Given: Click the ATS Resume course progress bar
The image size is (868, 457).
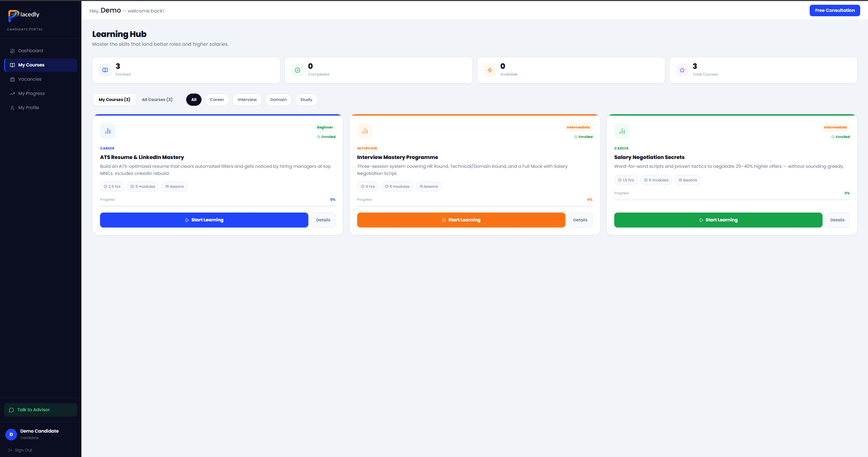Looking at the screenshot, I should 218,206.
